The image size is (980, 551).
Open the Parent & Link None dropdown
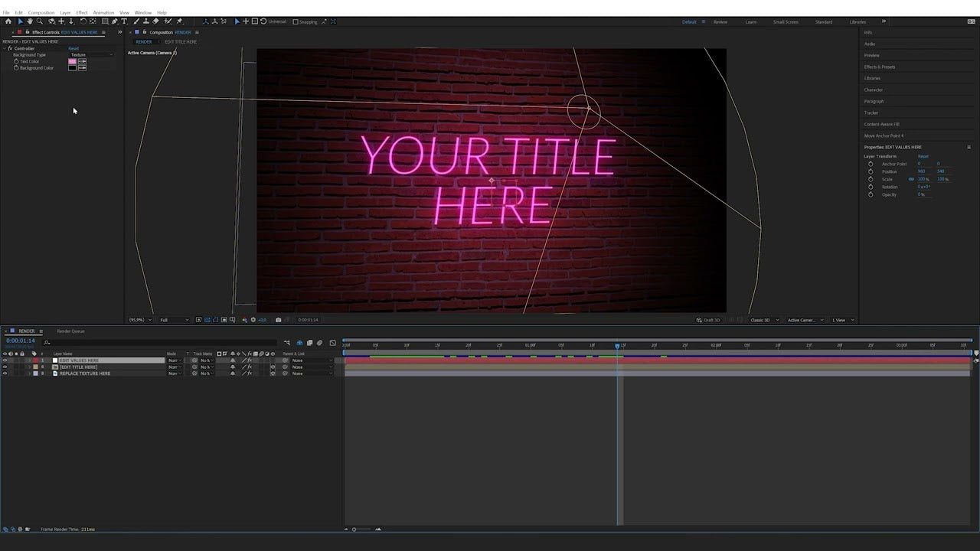299,360
